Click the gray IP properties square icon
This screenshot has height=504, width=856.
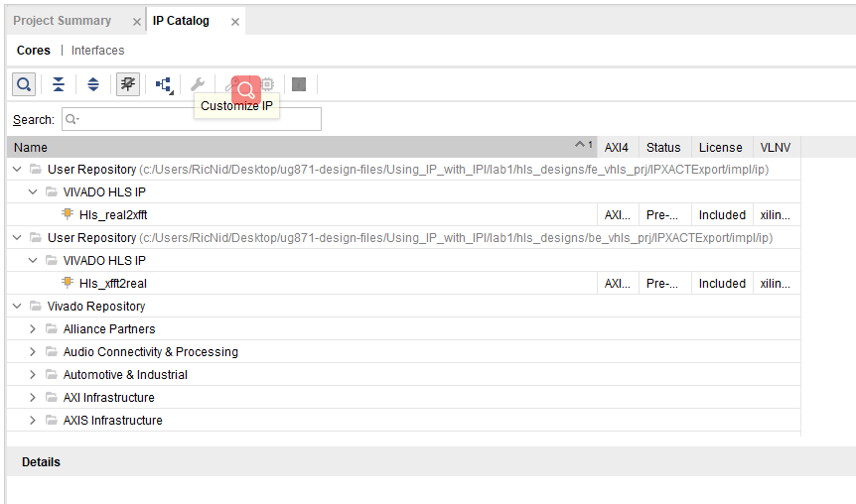299,84
